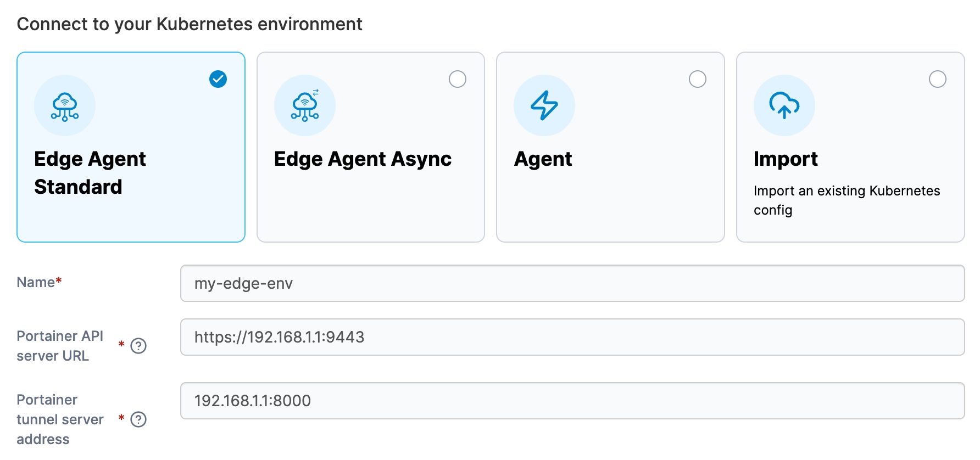The width and height of the screenshot is (980, 460).
Task: Choose the Edge Agent Async card title
Action: pyautogui.click(x=363, y=159)
